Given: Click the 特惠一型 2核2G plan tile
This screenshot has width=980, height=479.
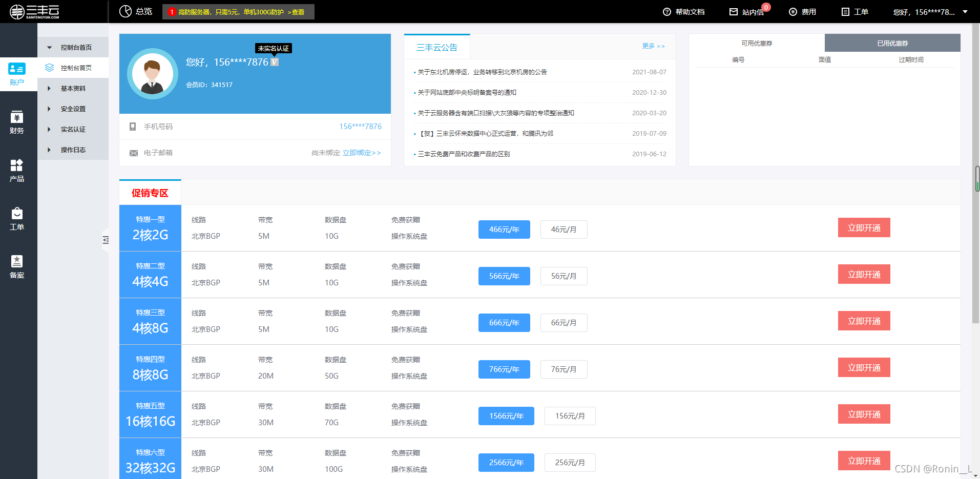Looking at the screenshot, I should (150, 228).
